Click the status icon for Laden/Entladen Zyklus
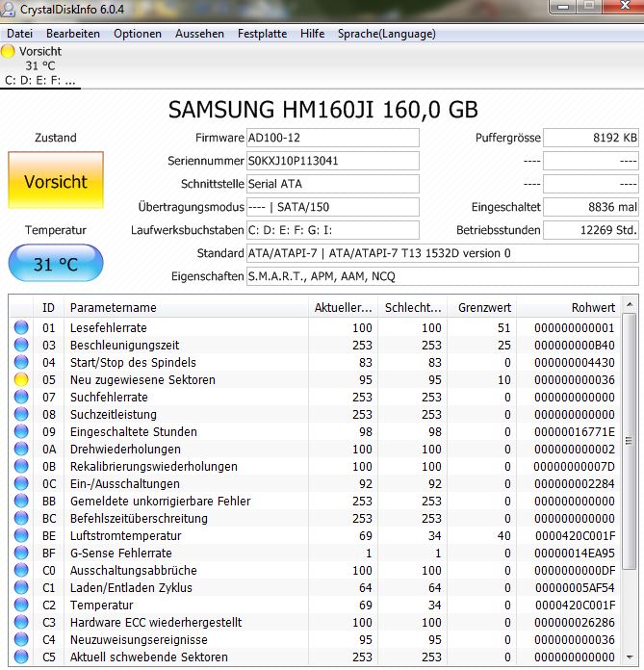Viewport: 644px width, 670px height. [21, 587]
